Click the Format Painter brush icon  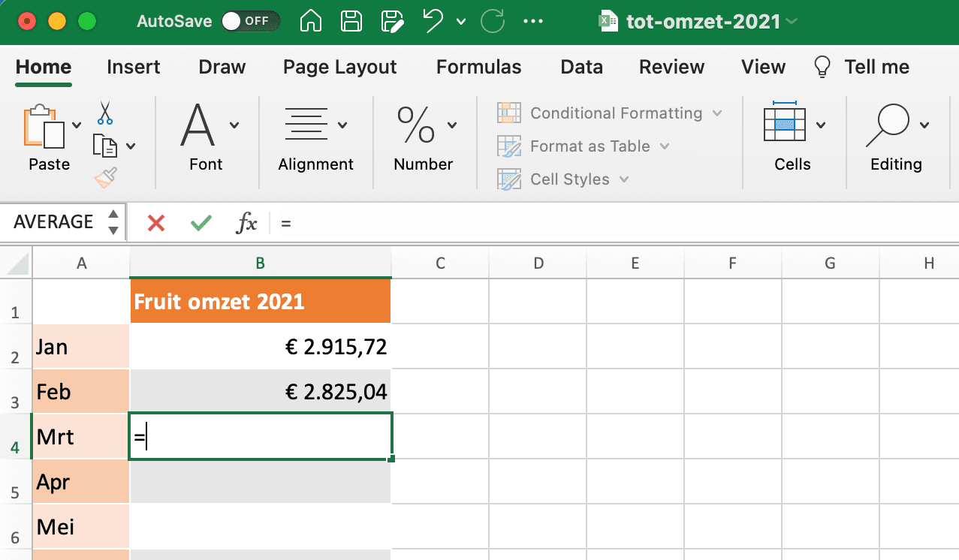click(x=105, y=179)
